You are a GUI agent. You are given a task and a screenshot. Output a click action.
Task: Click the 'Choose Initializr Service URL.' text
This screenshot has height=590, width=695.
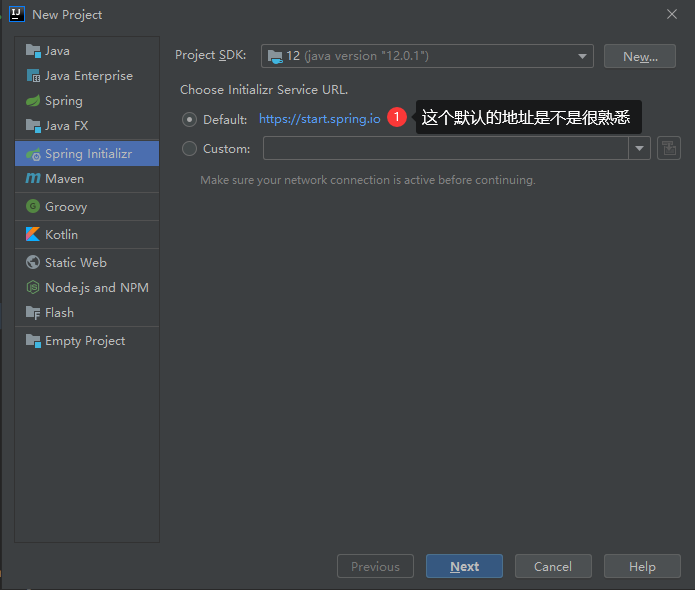(264, 90)
